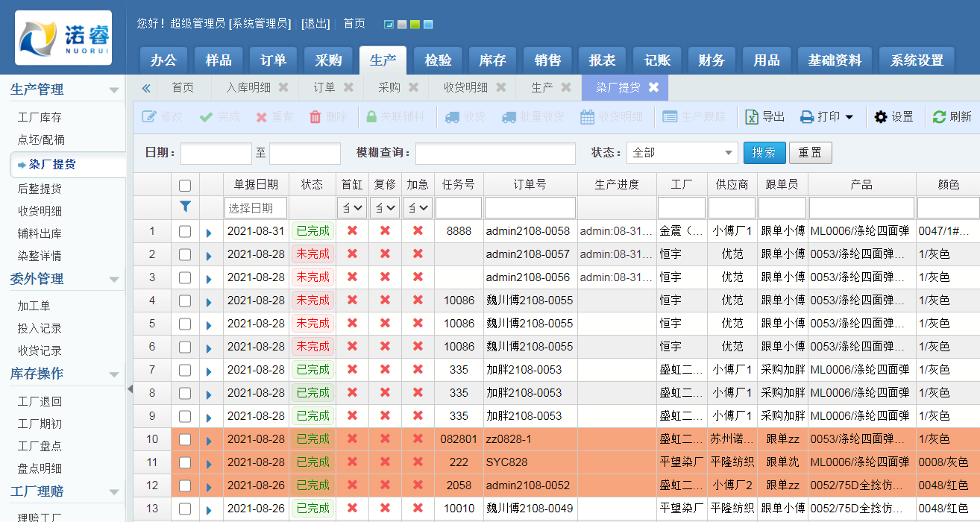Switch to the 库存 main menu tab
Image resolution: width=980 pixels, height=522 pixels.
click(x=492, y=60)
